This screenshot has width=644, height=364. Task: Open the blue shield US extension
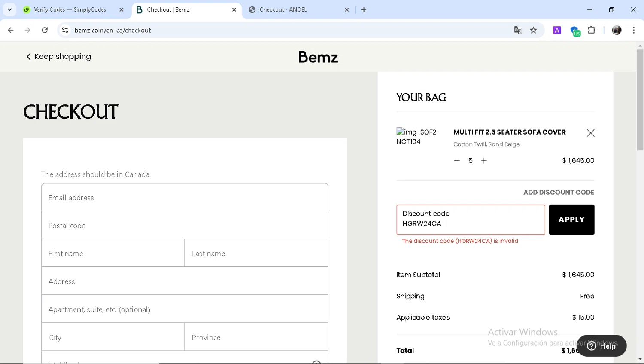(575, 31)
